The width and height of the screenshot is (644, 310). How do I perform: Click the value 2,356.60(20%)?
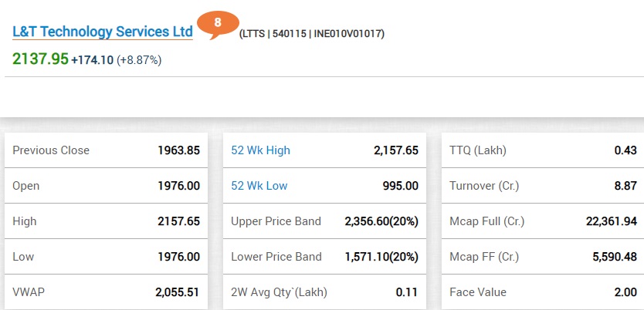(x=381, y=222)
